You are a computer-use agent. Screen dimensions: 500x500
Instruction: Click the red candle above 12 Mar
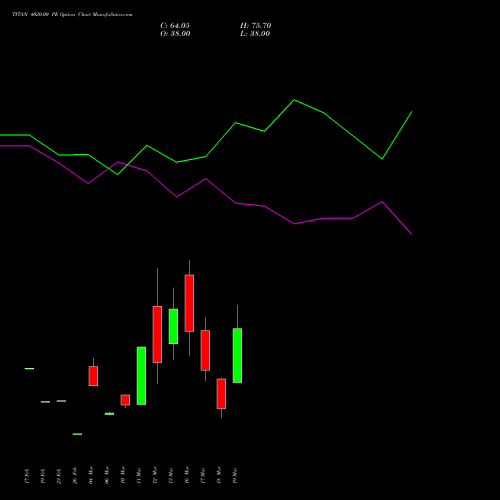pos(157,334)
